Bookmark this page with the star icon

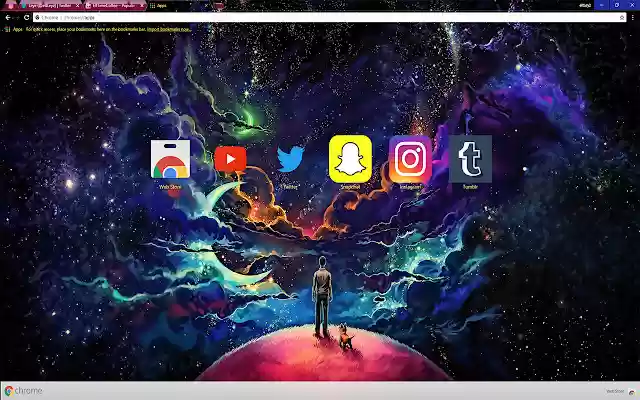(x=622, y=18)
